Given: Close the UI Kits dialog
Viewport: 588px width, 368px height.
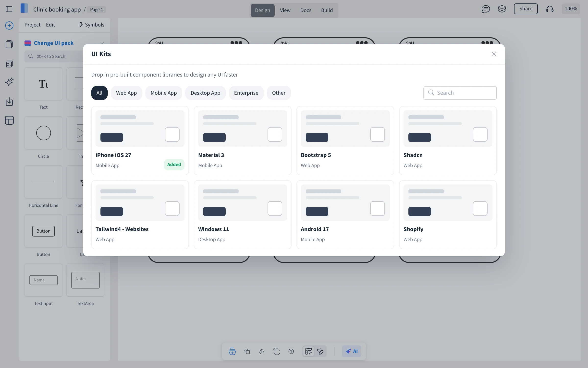Looking at the screenshot, I should [x=494, y=54].
